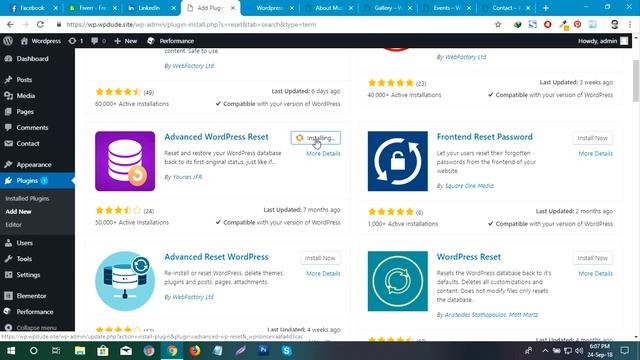Open More Details for Advanced Reset WordPress
The height and width of the screenshot is (360, 640).
[323, 273]
